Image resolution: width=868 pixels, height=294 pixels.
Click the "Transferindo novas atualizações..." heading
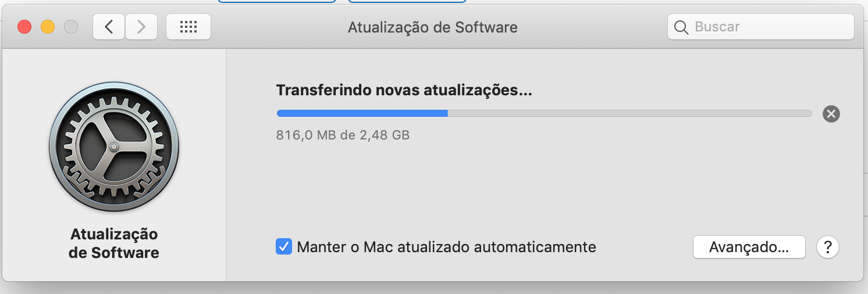coord(404,90)
